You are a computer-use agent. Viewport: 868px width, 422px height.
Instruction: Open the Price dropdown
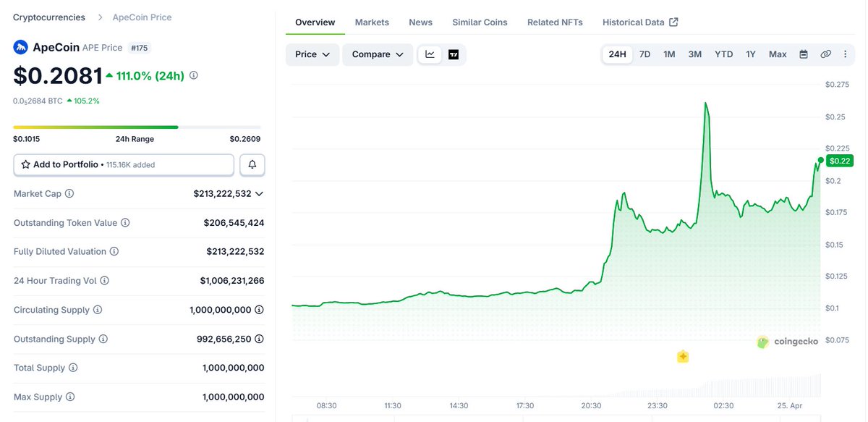click(312, 54)
